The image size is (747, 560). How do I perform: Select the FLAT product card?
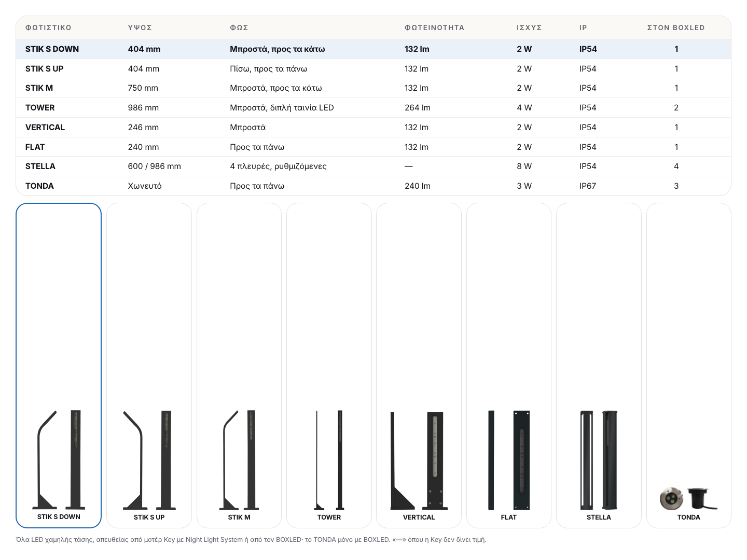point(509,366)
